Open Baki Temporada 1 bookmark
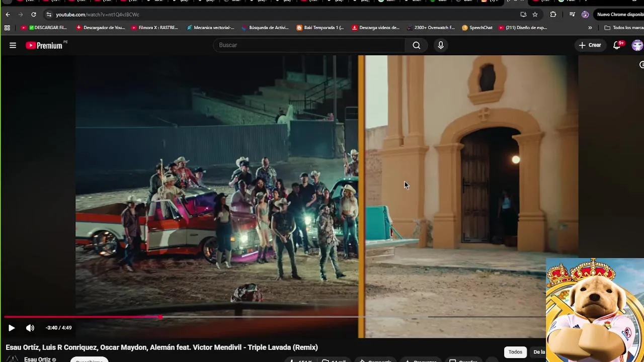This screenshot has height=362, width=644. (x=320, y=28)
